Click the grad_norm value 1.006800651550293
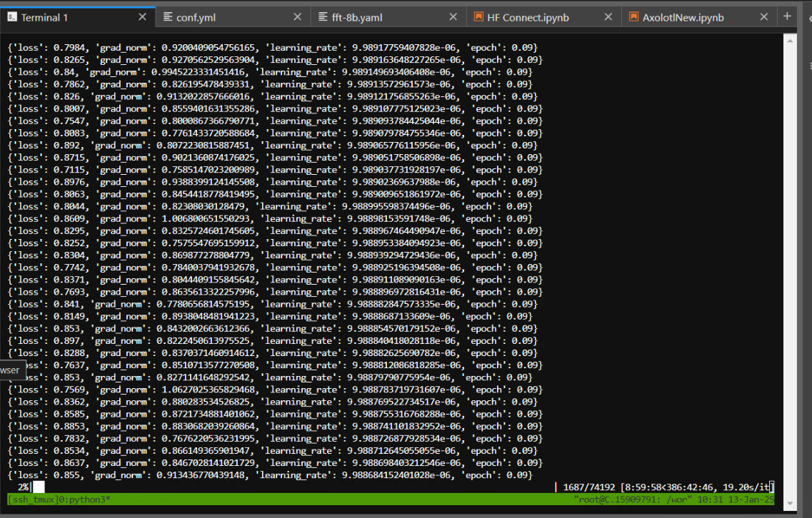 click(x=206, y=218)
